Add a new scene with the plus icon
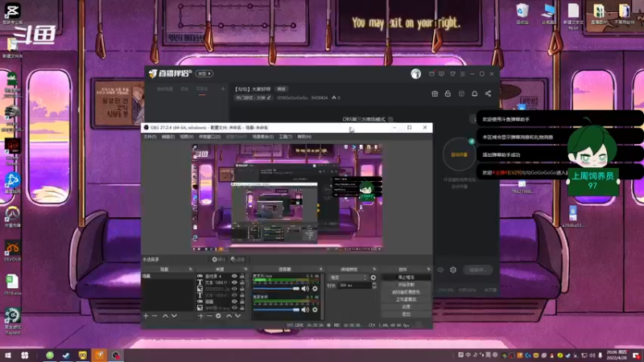This screenshot has height=362, width=644. click(146, 316)
